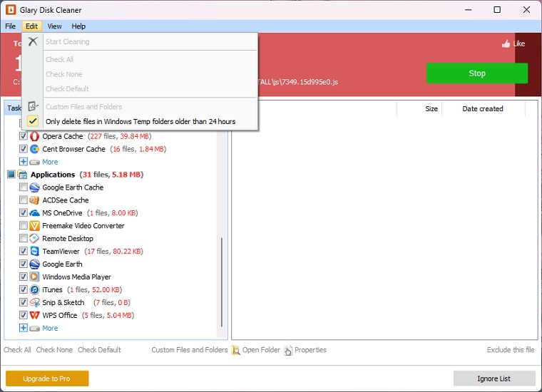This screenshot has width=542, height=392.
Task: Click the Google Earth checkbox
Action: (x=23, y=264)
